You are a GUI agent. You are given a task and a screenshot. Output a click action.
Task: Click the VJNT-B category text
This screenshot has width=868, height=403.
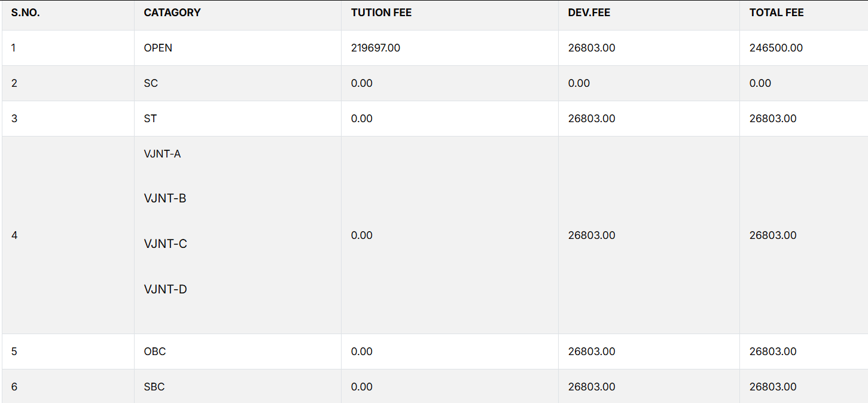point(165,198)
